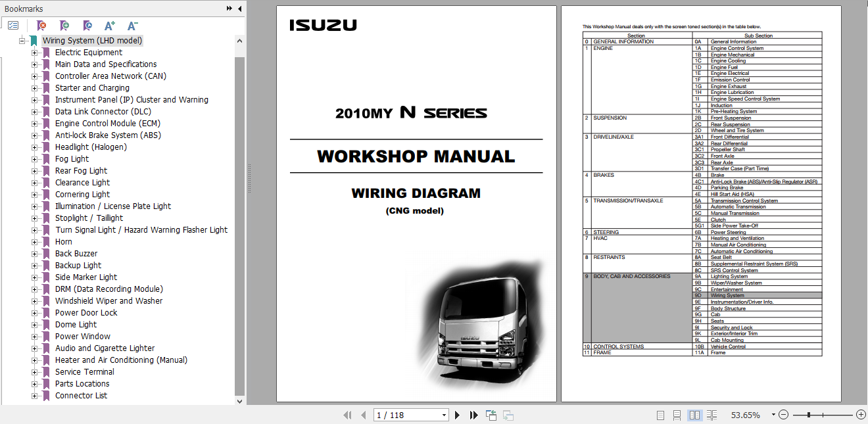Expand the Controller Area Network (CAN) bookmark
This screenshot has height=424, width=868.
coord(34,76)
